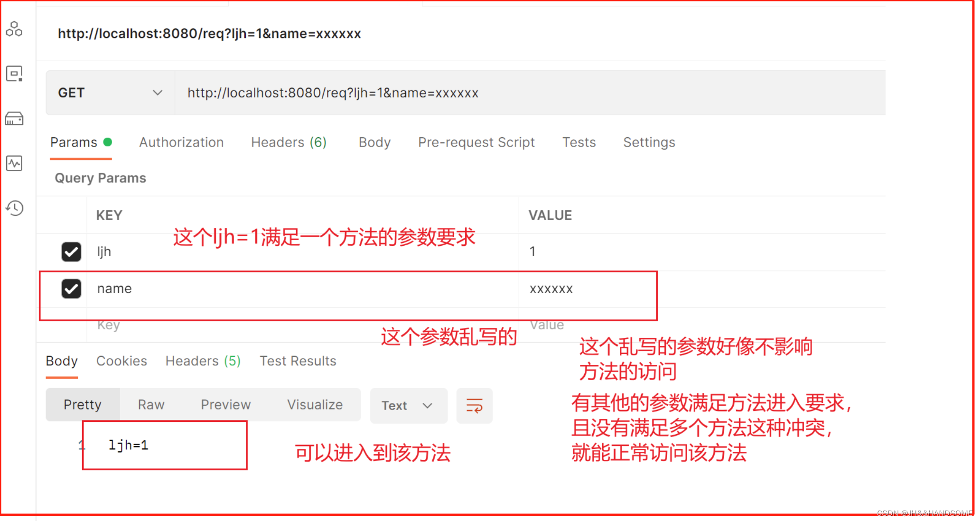Viewport: 980px width, 521px height.
Task: Open the Mock Servers sidebar icon
Action: pyautogui.click(x=14, y=119)
